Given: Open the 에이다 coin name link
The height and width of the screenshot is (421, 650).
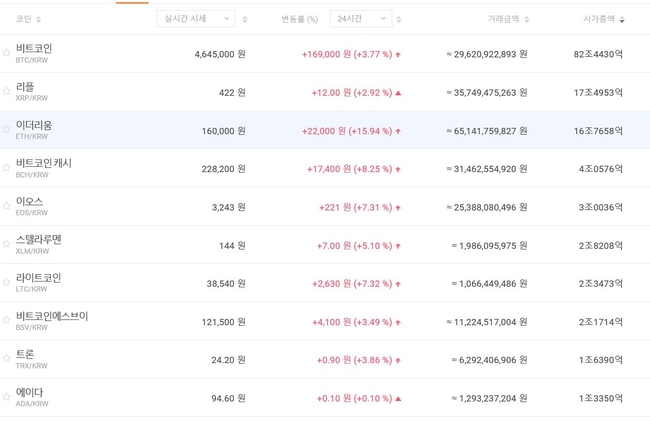Looking at the screenshot, I should pos(29,392).
